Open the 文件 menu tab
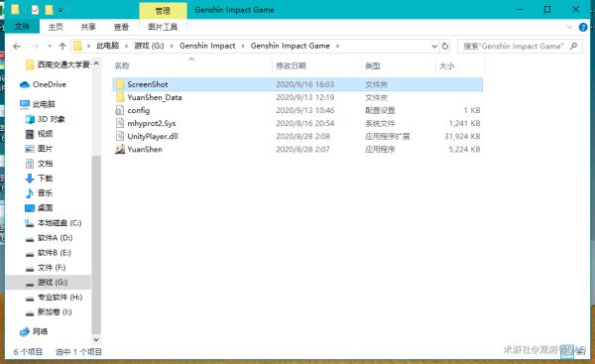The width and height of the screenshot is (595, 364). click(22, 27)
